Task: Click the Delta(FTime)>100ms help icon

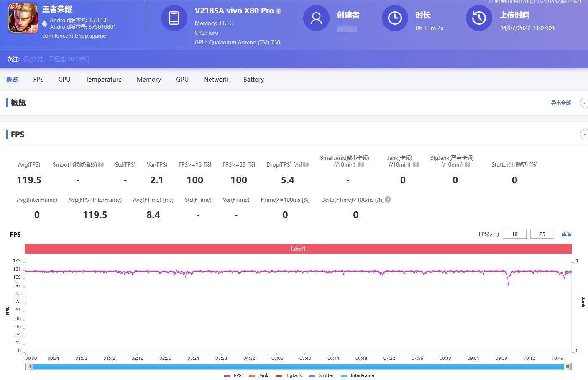Action: (x=388, y=200)
